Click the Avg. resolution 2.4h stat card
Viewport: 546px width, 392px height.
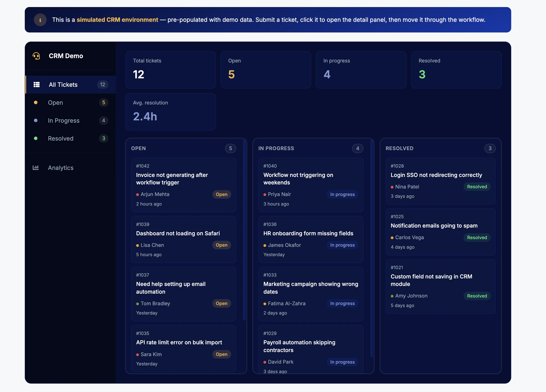pyautogui.click(x=170, y=112)
